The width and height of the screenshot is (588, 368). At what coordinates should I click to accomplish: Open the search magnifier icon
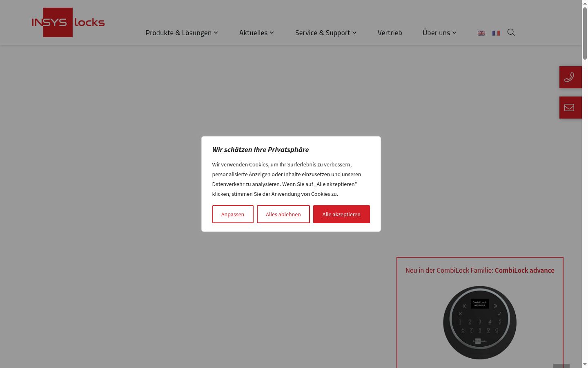pos(511,32)
